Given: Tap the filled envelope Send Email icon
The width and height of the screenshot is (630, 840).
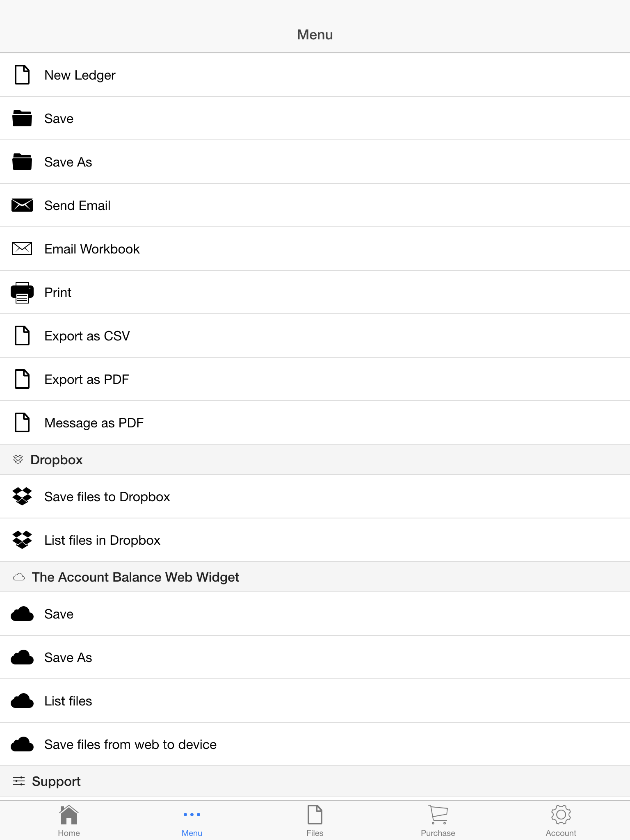Looking at the screenshot, I should pyautogui.click(x=22, y=205).
